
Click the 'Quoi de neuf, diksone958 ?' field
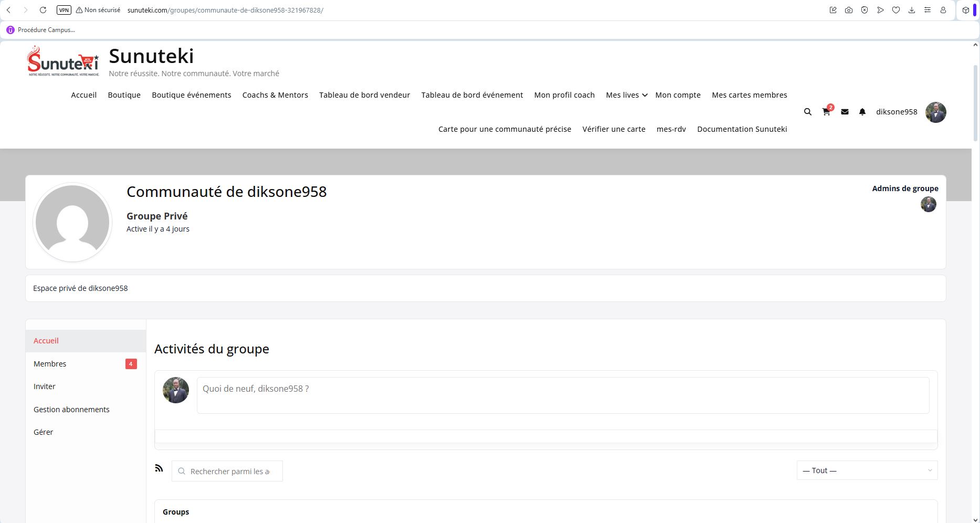[562, 395]
